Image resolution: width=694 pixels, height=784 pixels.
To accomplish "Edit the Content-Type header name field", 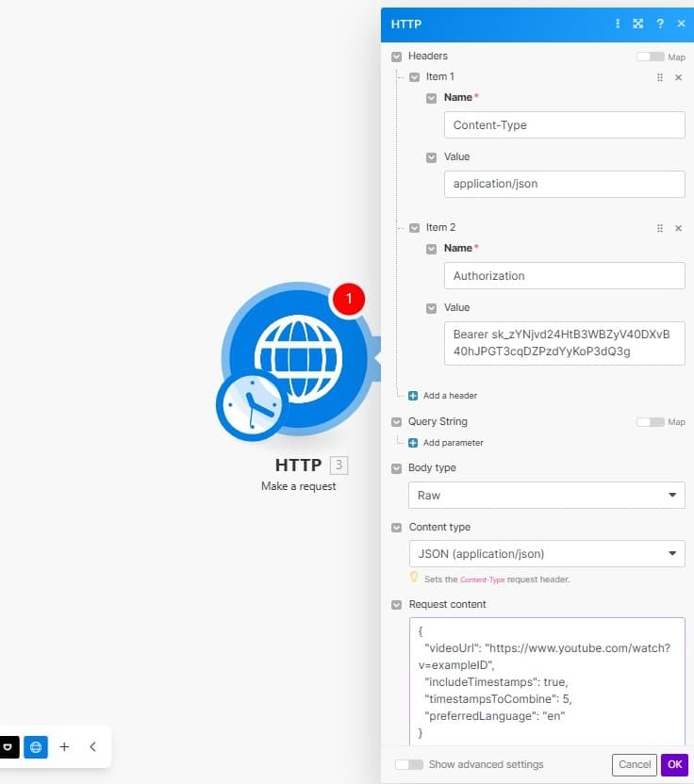I will (x=565, y=125).
